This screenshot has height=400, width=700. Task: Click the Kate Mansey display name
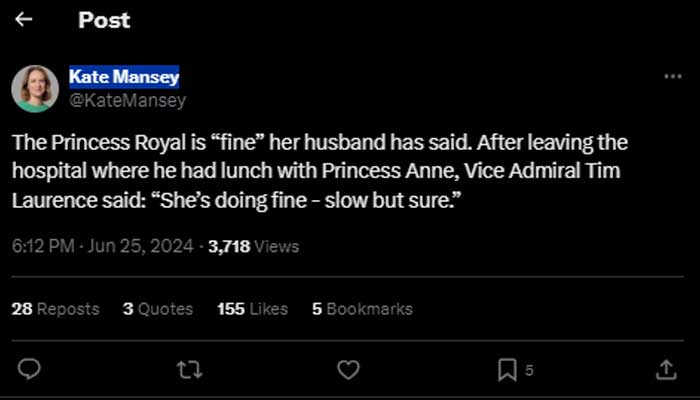click(124, 77)
